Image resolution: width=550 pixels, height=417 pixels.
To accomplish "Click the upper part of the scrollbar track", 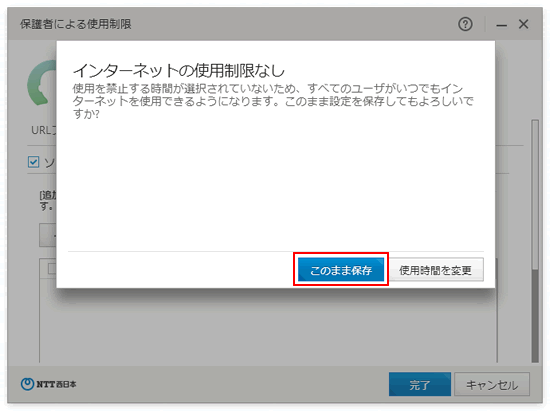I will click(x=535, y=195).
